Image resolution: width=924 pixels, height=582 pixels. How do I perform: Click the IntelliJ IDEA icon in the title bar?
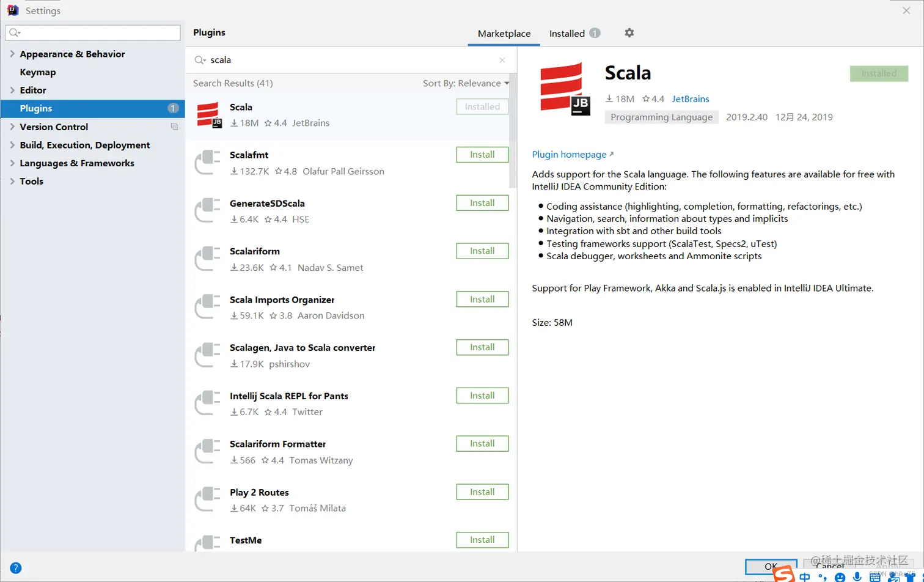click(13, 10)
